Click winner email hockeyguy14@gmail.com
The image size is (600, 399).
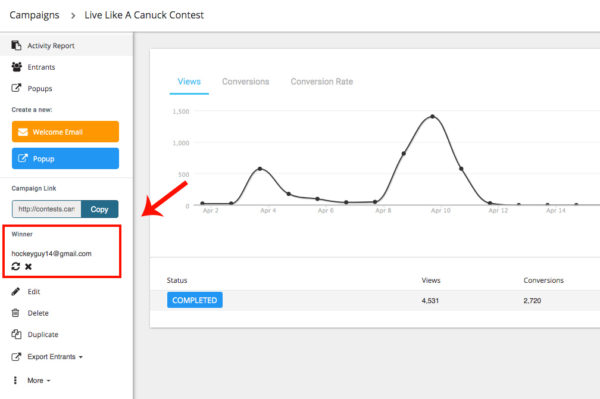[51, 254]
